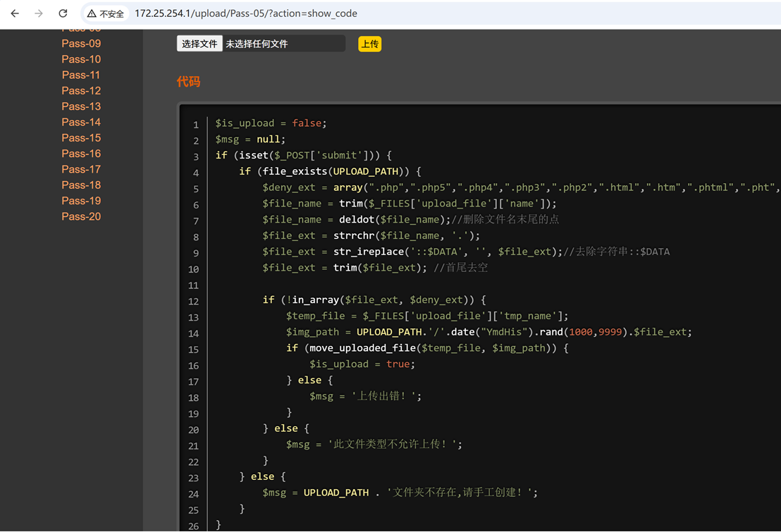This screenshot has height=532, width=781.
Task: Click code line with $is_upload = false
Action: point(271,123)
